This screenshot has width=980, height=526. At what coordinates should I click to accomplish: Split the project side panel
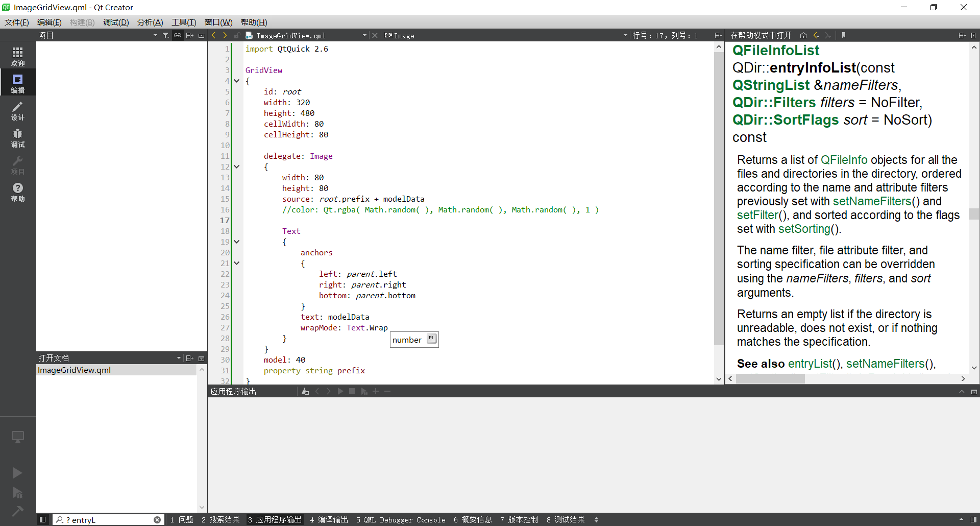(189, 35)
